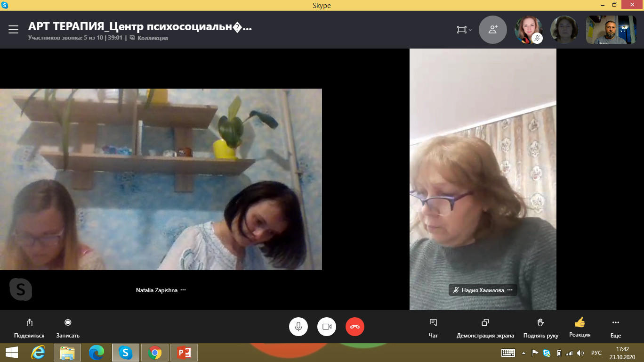Open the Чат panel
The width and height of the screenshot is (644, 362).
pyautogui.click(x=433, y=328)
